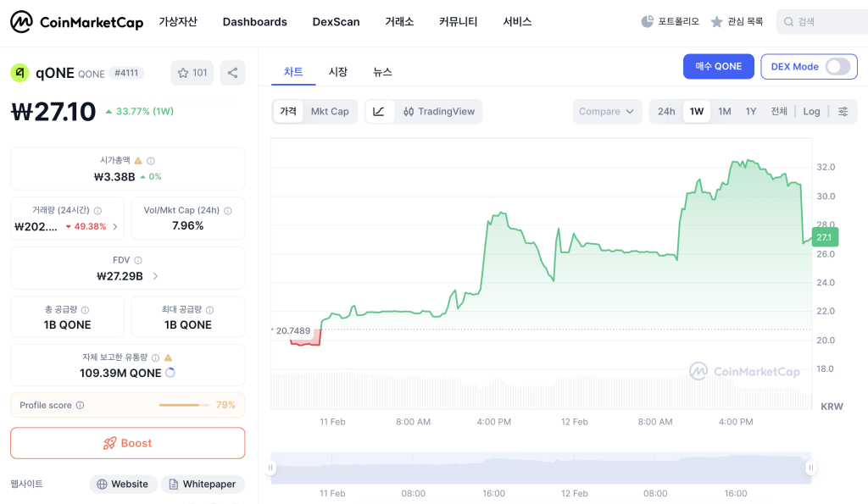
Task: Open TradingView candlestick chart
Action: click(x=439, y=111)
